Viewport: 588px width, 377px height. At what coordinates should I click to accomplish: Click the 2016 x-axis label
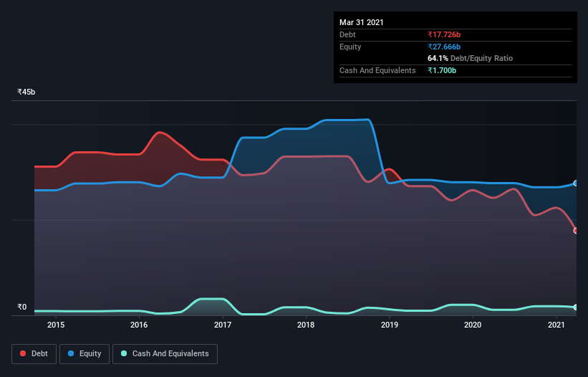139,325
